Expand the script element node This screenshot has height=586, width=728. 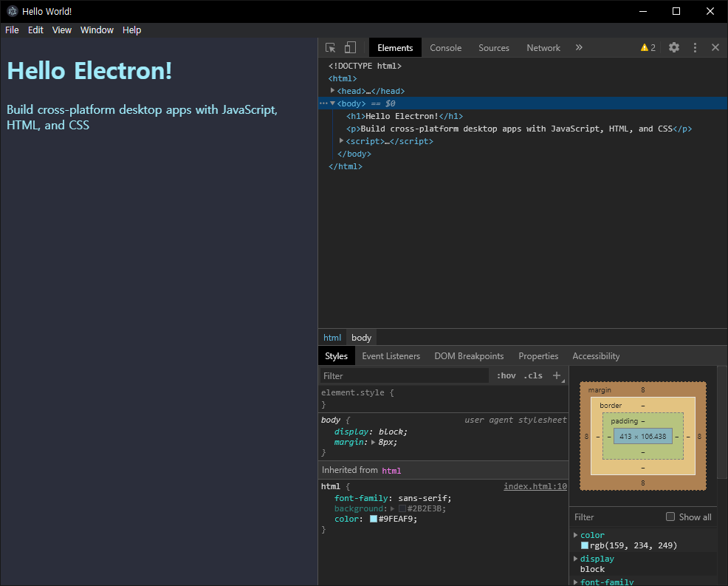(x=341, y=141)
